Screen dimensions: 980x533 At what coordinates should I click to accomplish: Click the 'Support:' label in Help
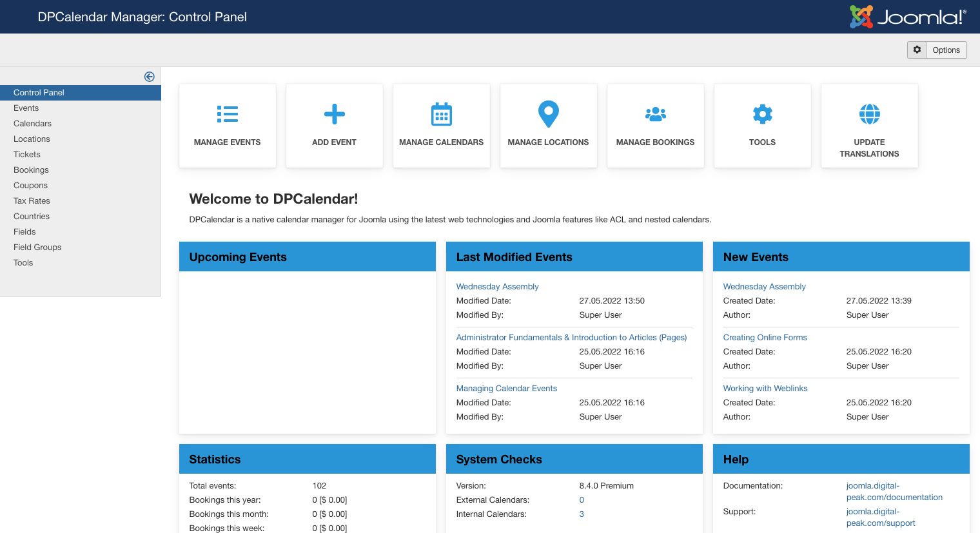(x=739, y=512)
